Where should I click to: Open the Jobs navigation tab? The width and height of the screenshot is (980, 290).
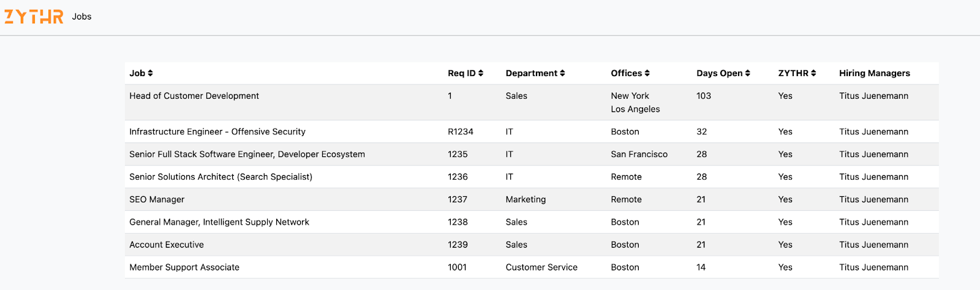(81, 17)
